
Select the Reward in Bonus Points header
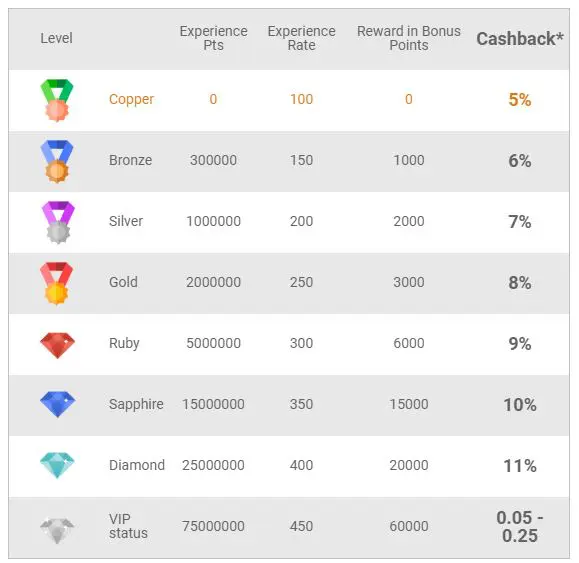tap(409, 38)
